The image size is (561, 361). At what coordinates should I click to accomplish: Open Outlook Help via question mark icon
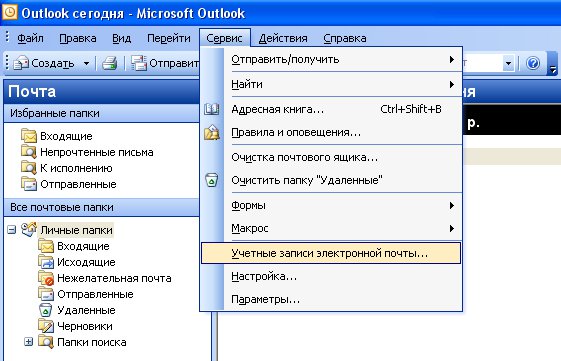tap(533, 63)
